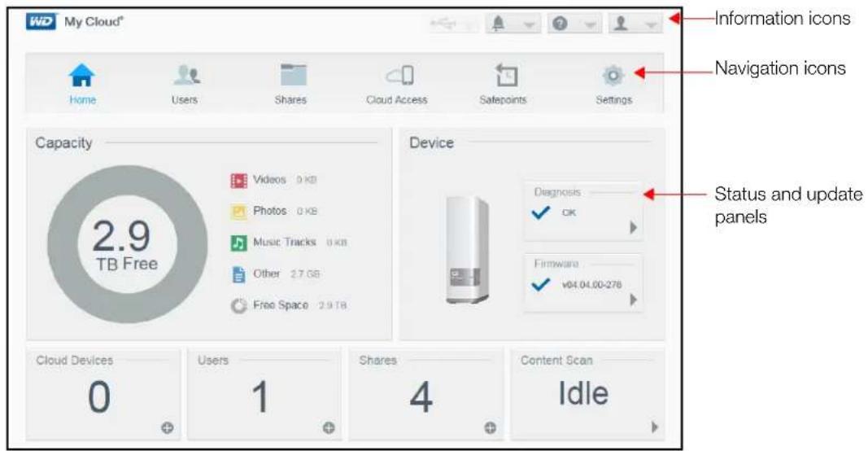Expand the USB dropdown arrow

tap(469, 25)
